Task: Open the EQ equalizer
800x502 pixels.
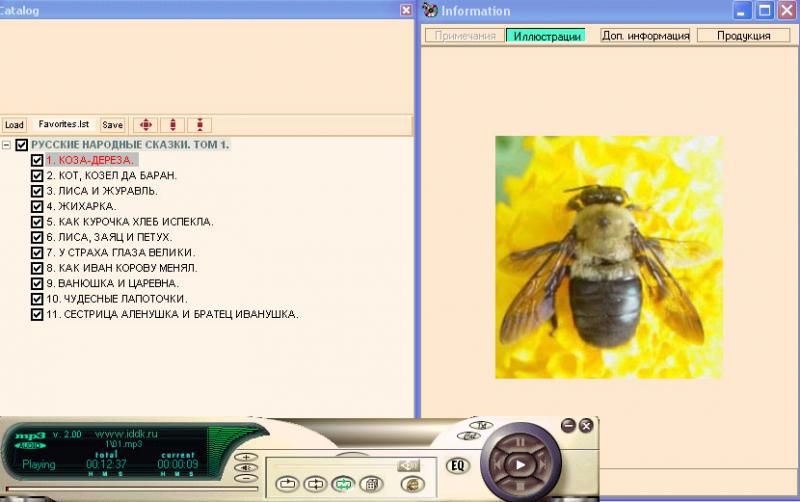Action: tap(458, 465)
